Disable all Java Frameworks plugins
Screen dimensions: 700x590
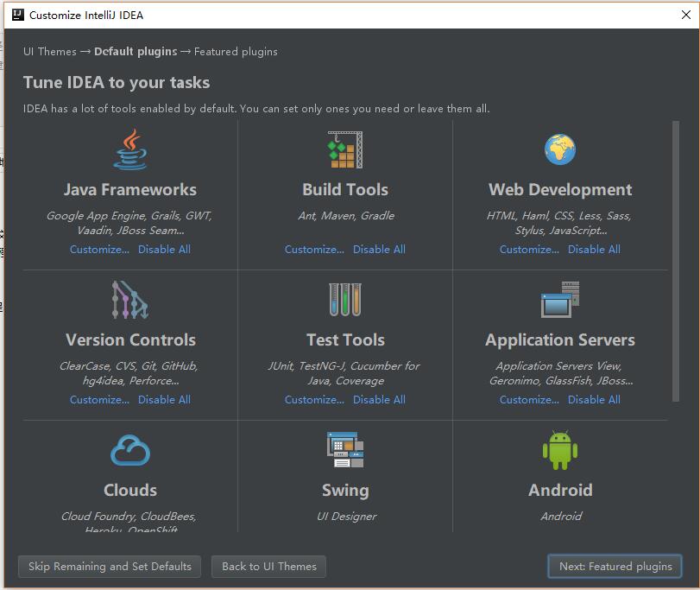164,250
